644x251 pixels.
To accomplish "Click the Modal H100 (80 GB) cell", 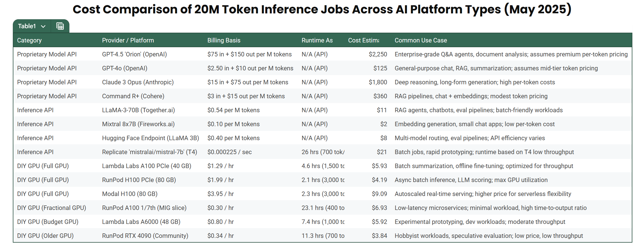I will (x=130, y=194).
